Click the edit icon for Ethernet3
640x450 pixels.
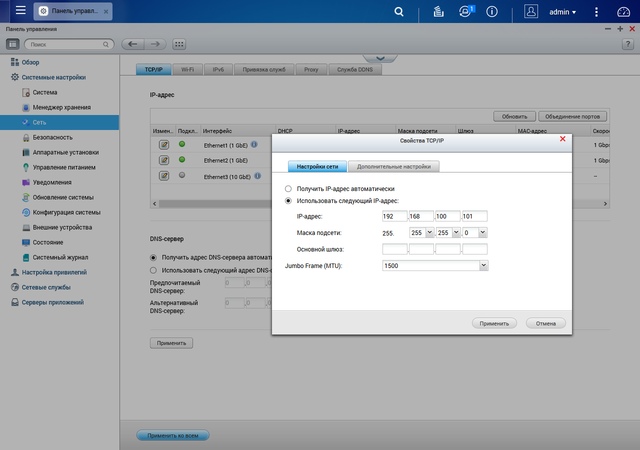(163, 175)
